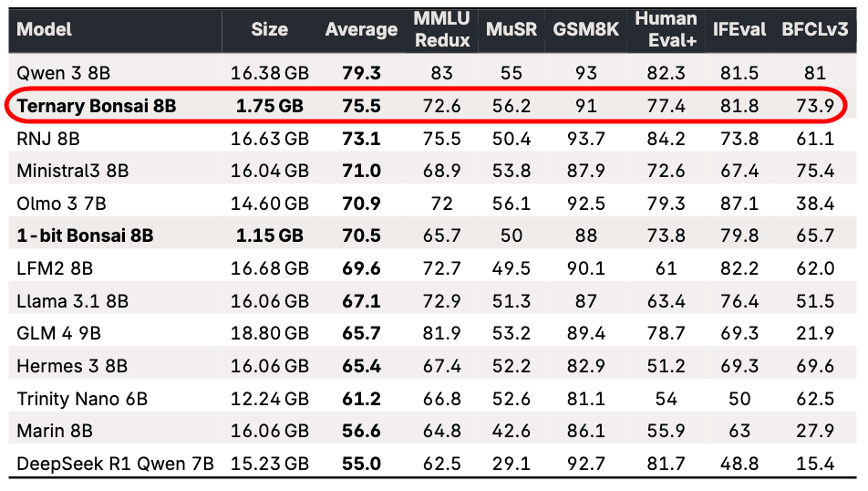The image size is (868, 491).
Task: Click the 79.3 average score for Qwen
Action: coord(361,73)
